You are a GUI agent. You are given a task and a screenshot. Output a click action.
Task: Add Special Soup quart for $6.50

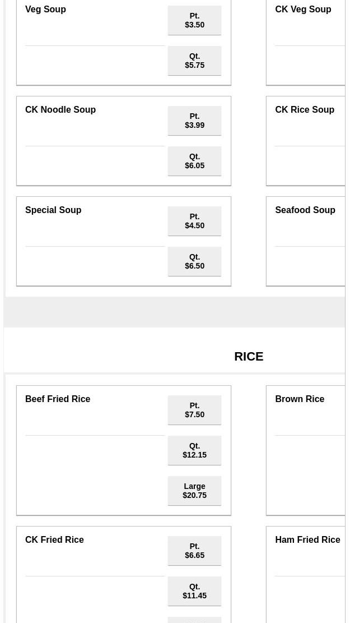[194, 261]
